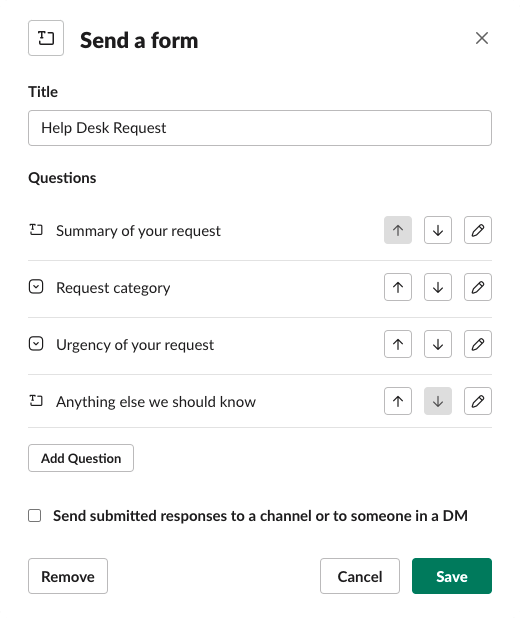Click text-field icon next to 'Summary of your request'
Viewport: 520px width, 618px height.
coord(36,230)
